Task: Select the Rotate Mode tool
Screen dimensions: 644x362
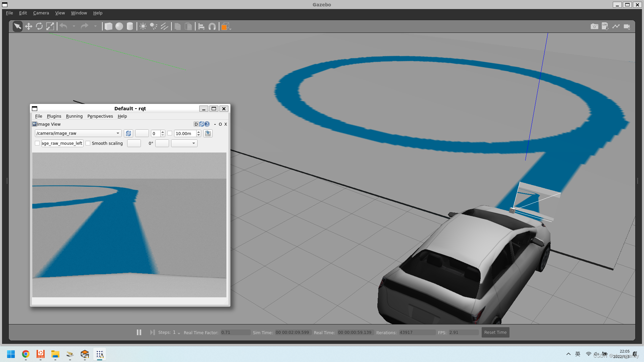Action: [39, 26]
